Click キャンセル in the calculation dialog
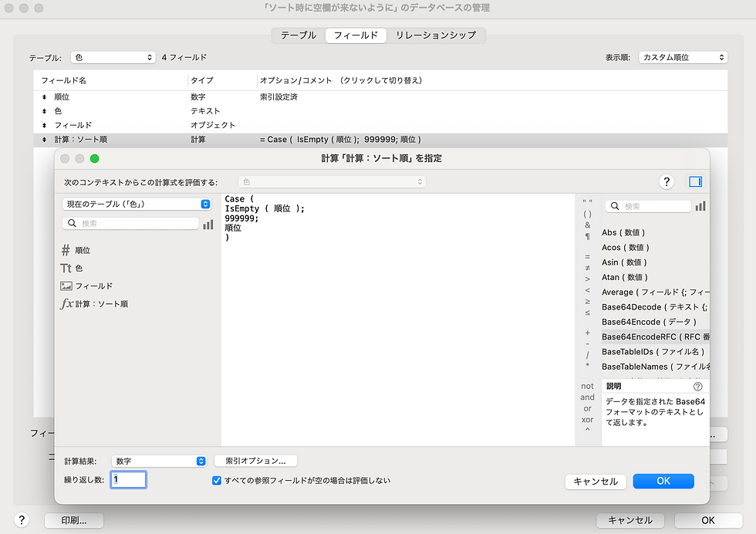The image size is (756, 534). coord(596,482)
